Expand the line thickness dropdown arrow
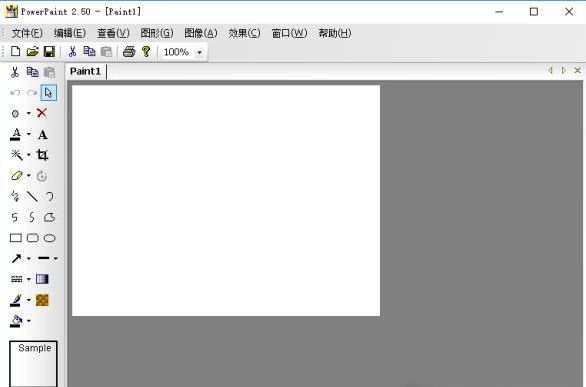Image resolution: width=586 pixels, height=387 pixels. tap(56, 258)
